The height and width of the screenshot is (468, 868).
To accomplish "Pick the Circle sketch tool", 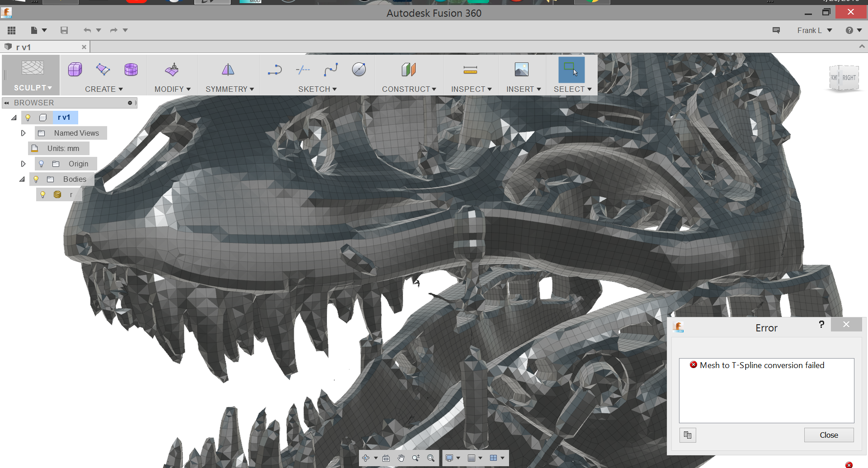I will click(x=359, y=70).
